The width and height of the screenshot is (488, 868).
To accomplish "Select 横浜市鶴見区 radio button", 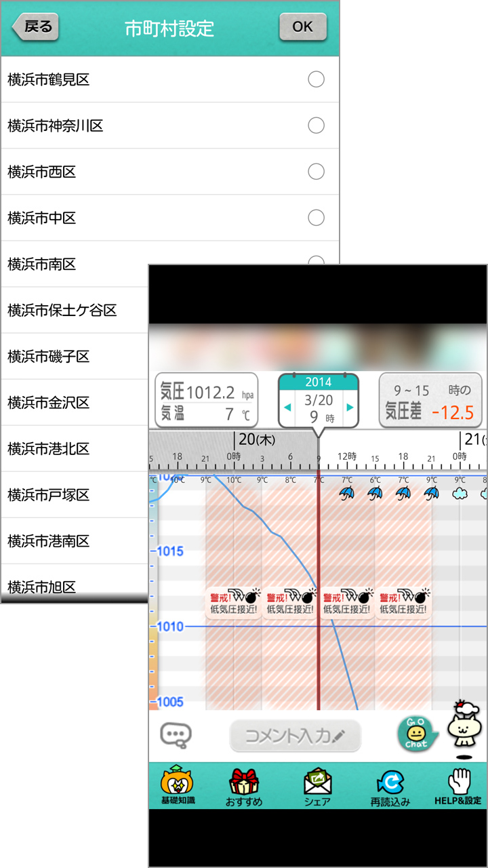I will pos(316,79).
